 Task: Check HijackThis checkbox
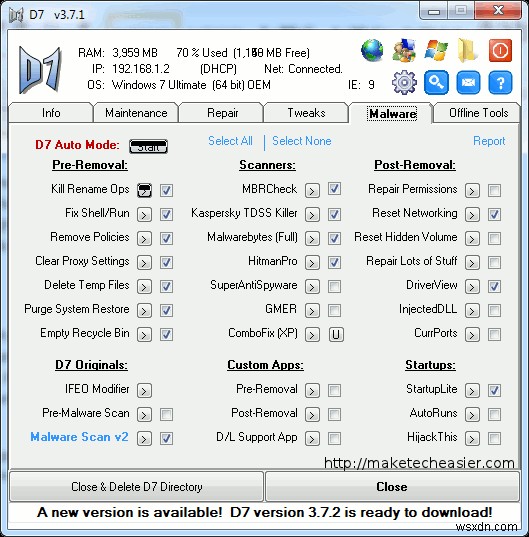click(494, 438)
